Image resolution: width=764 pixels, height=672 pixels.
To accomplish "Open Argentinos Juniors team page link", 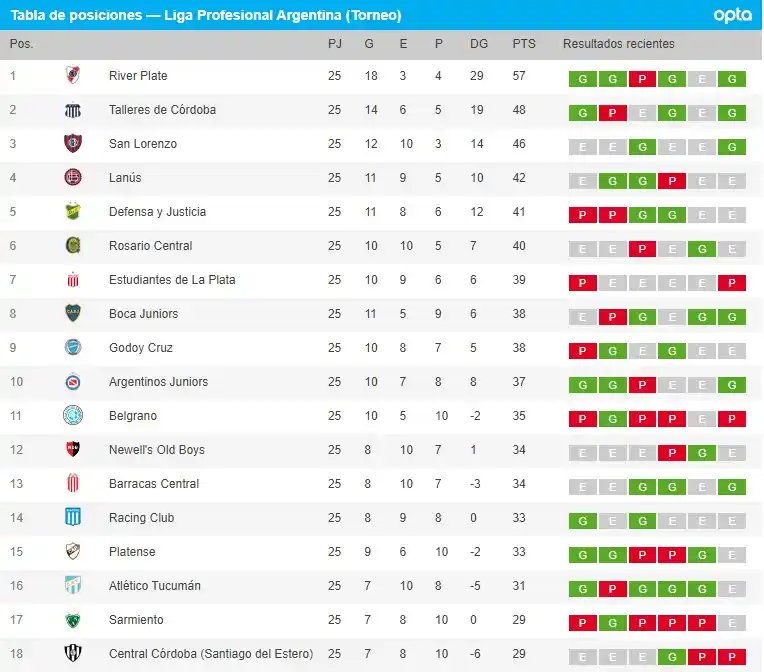I will pos(158,382).
